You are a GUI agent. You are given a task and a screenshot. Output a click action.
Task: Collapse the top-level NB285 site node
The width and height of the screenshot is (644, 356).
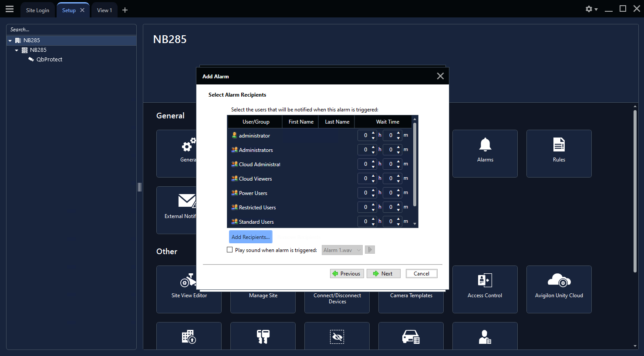(x=10, y=40)
